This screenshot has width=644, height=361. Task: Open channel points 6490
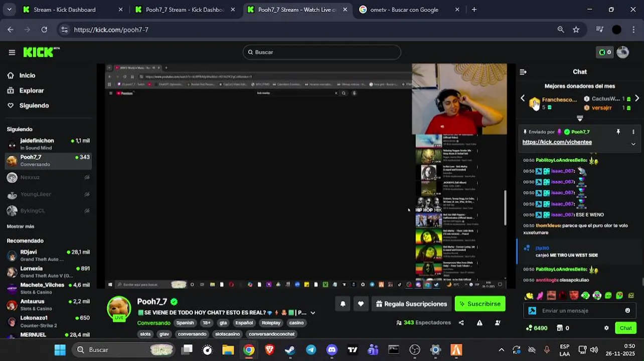pos(537,328)
